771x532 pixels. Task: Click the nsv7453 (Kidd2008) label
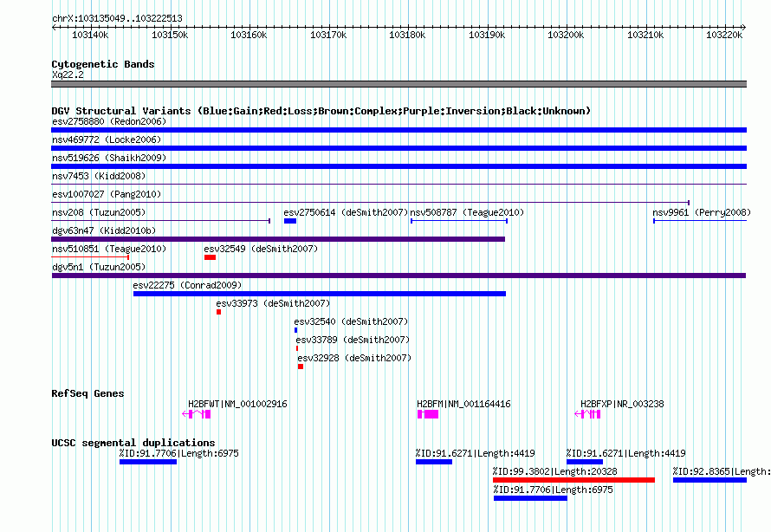[x=99, y=176]
